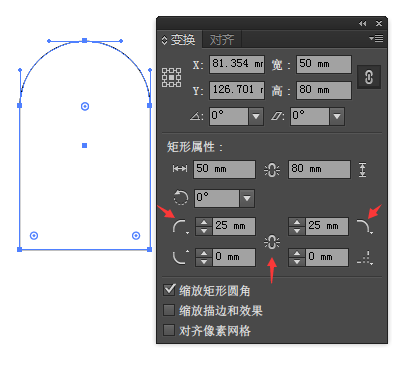Click the bottom-right corner type icon

click(364, 257)
